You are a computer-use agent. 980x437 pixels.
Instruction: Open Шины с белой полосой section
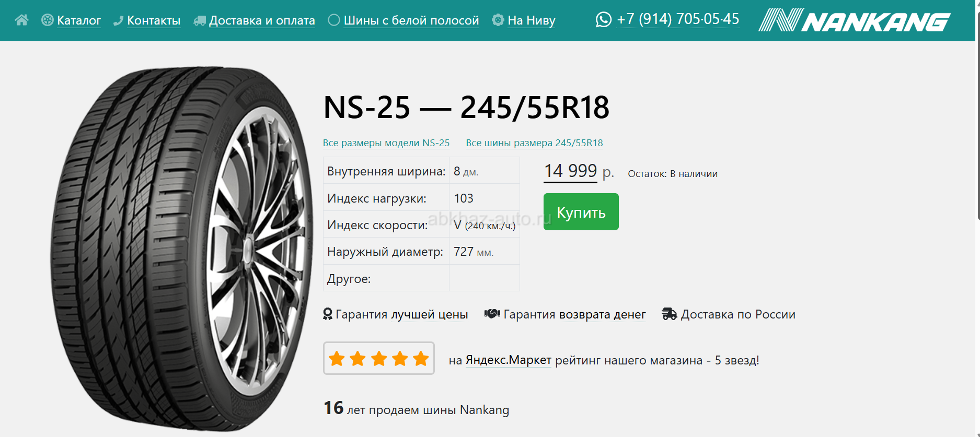[x=411, y=20]
